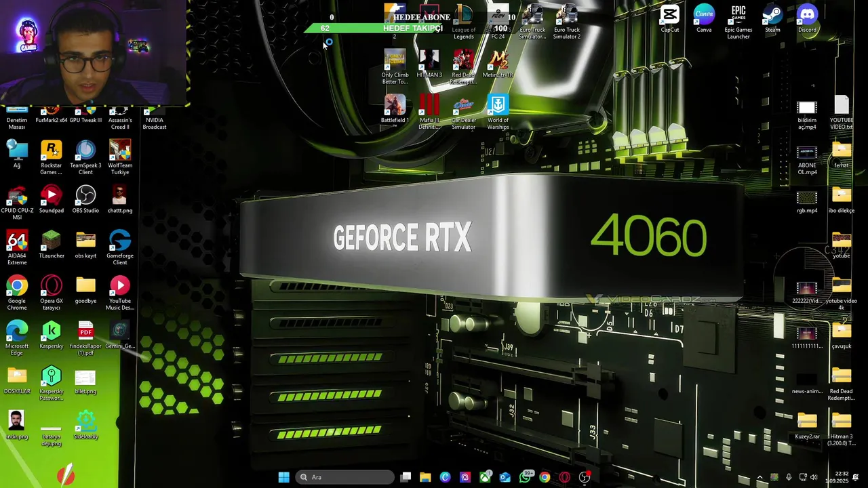The width and height of the screenshot is (868, 488).
Task: Select the ferhat folder
Action: tap(842, 156)
